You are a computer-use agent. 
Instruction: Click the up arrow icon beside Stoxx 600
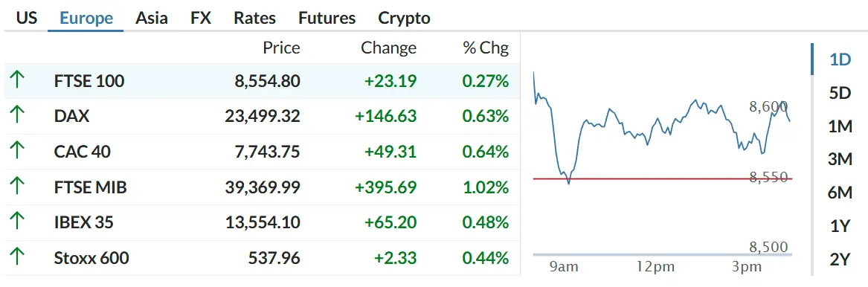(18, 258)
